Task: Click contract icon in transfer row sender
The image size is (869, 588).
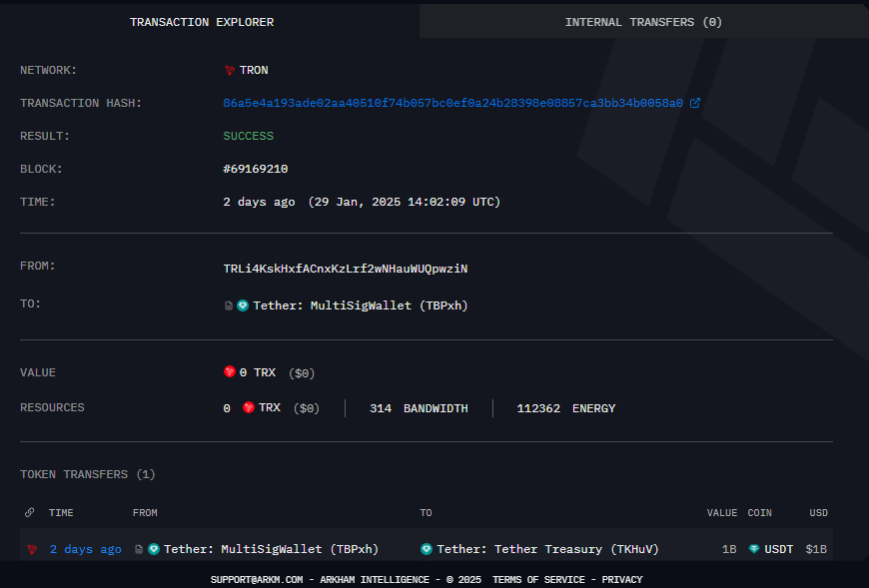Action: [139, 549]
